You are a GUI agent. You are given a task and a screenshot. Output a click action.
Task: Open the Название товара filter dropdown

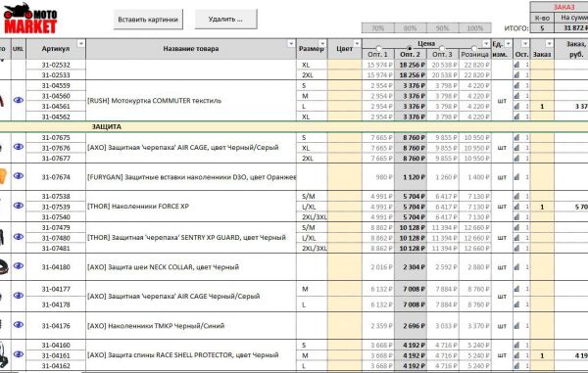click(291, 44)
